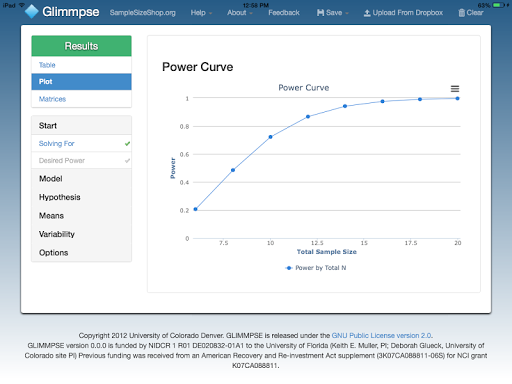
Task: Open the SampleSizeShop.org link
Action: (x=142, y=13)
